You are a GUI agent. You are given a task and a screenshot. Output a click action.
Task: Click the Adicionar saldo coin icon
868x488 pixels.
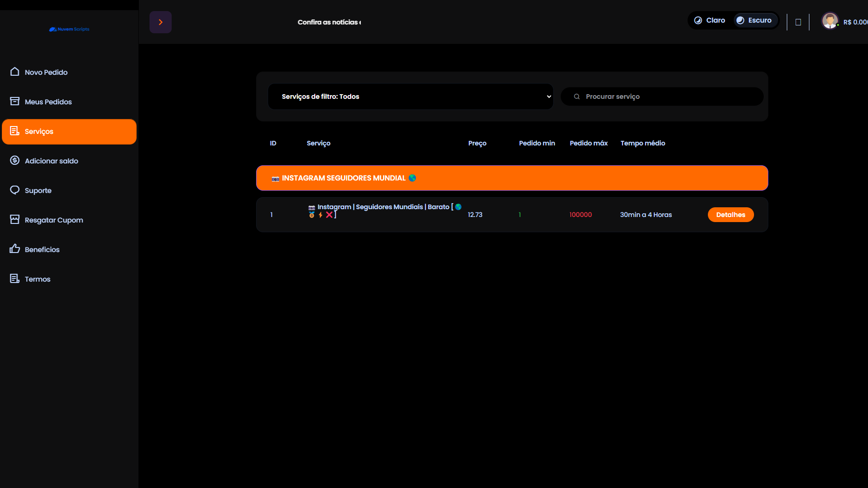coord(15,160)
